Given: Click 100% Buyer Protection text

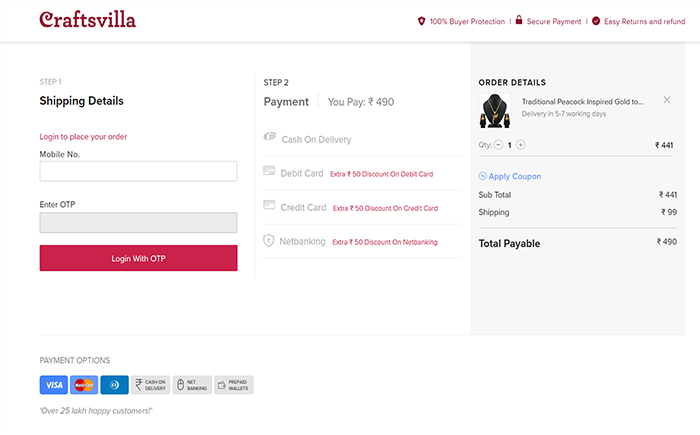Looking at the screenshot, I should 467,21.
